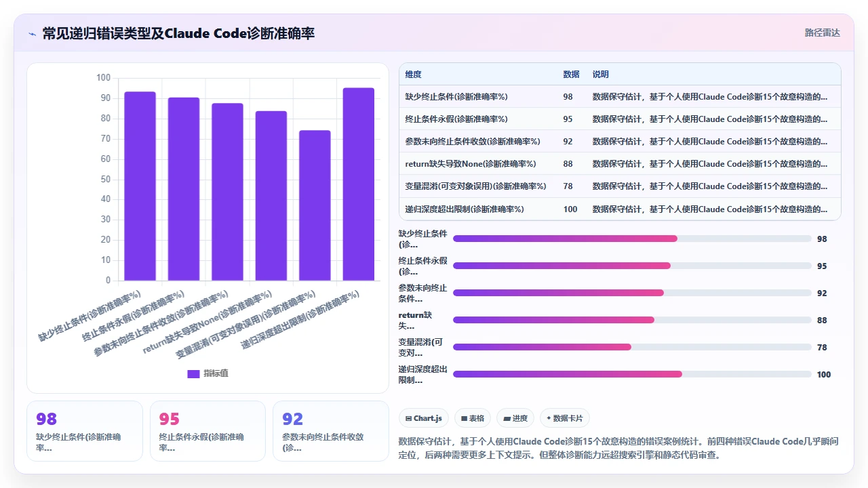Screen dimensions: 868x488
Task: Select table row 变量混淆(可变对象误用)(诊断准确率%)
Action: point(620,186)
